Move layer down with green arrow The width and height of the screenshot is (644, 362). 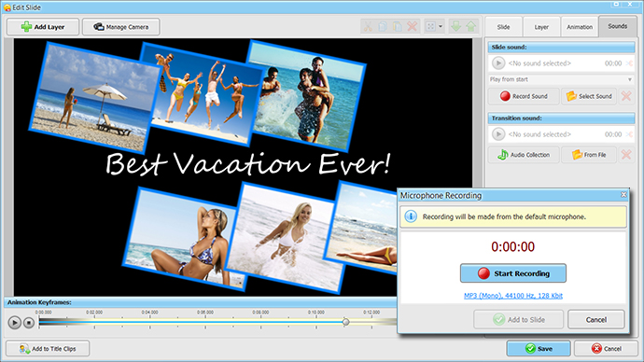[x=455, y=27]
